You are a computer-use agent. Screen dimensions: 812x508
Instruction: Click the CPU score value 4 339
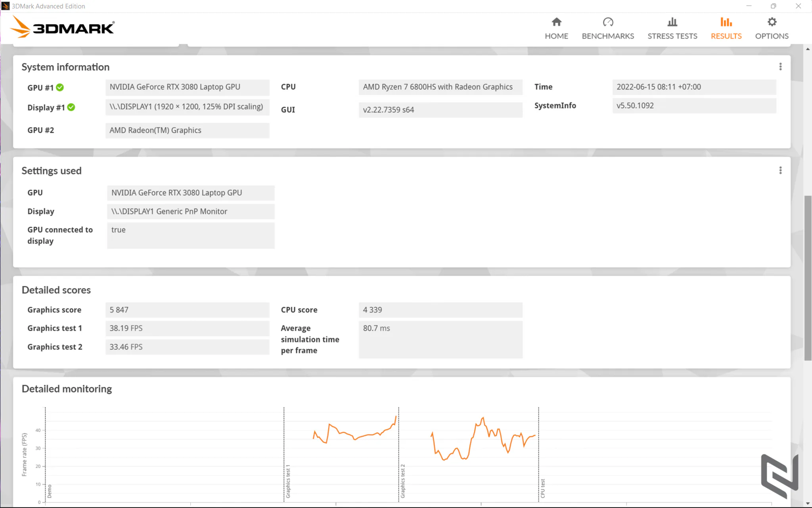click(x=440, y=310)
